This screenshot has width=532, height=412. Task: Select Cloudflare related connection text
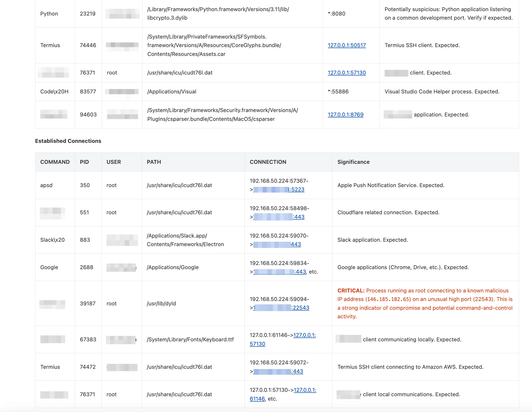coord(389,212)
